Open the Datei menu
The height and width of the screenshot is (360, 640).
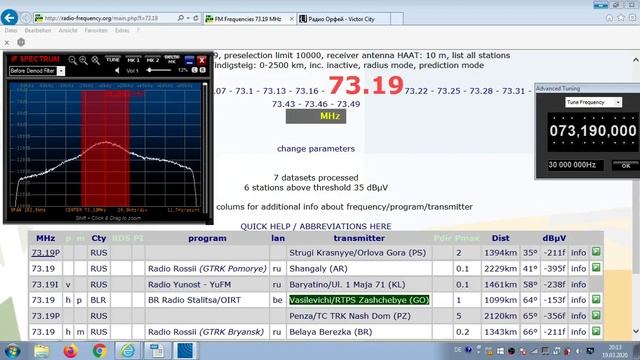(x=11, y=30)
